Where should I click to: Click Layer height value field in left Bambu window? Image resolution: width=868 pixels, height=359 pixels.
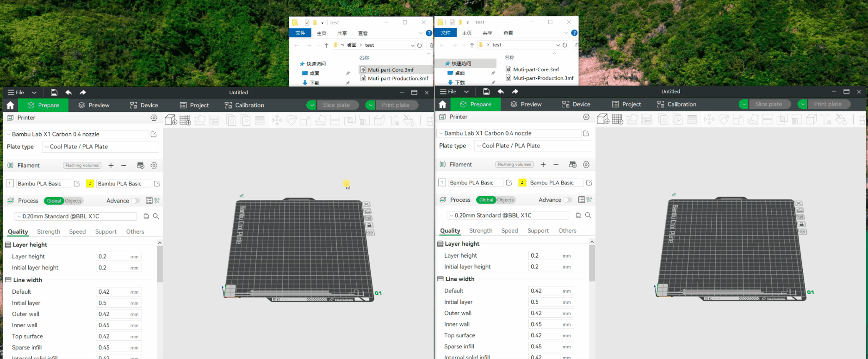(119, 257)
